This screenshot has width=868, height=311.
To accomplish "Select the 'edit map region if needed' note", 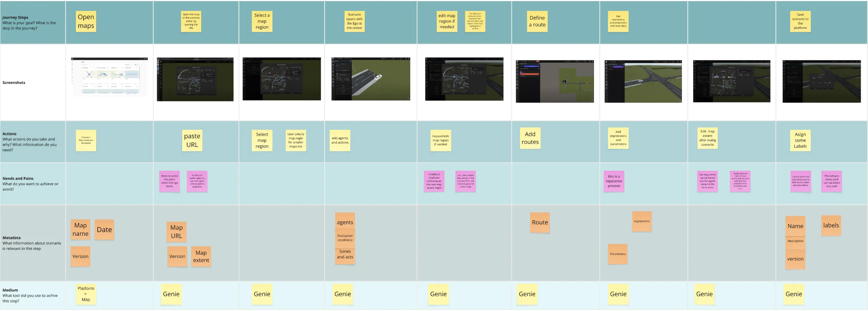I will click(x=447, y=21).
